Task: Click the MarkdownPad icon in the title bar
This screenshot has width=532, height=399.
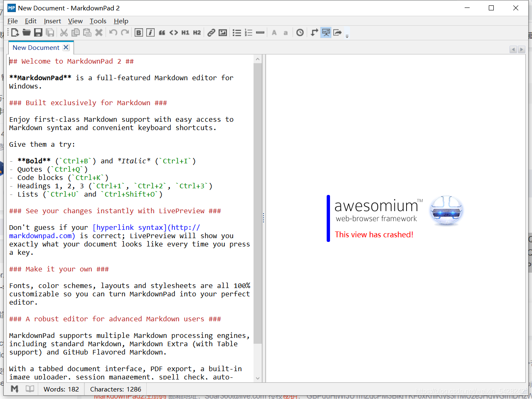Action: [12, 8]
